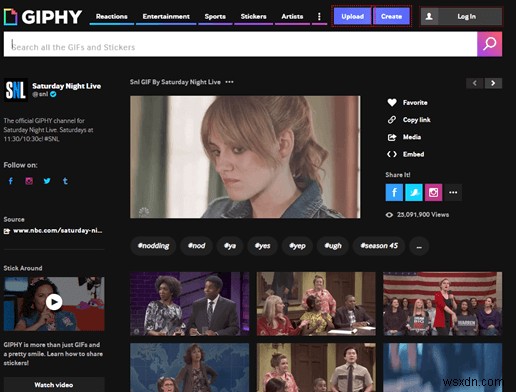Go to the next GIF arrow
Screen dimensions: 516x392
tap(493, 83)
